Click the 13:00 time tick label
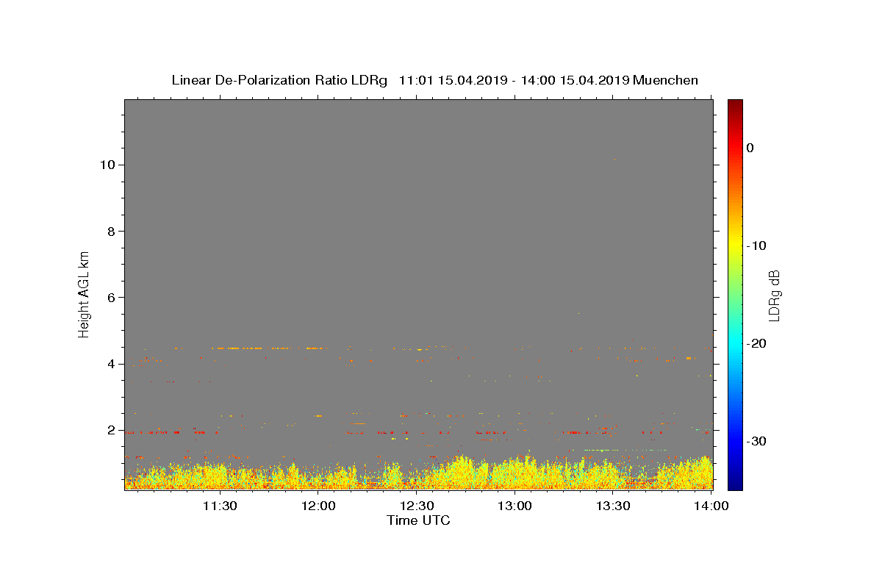Image resolution: width=882 pixels, height=588 pixels. click(x=514, y=506)
